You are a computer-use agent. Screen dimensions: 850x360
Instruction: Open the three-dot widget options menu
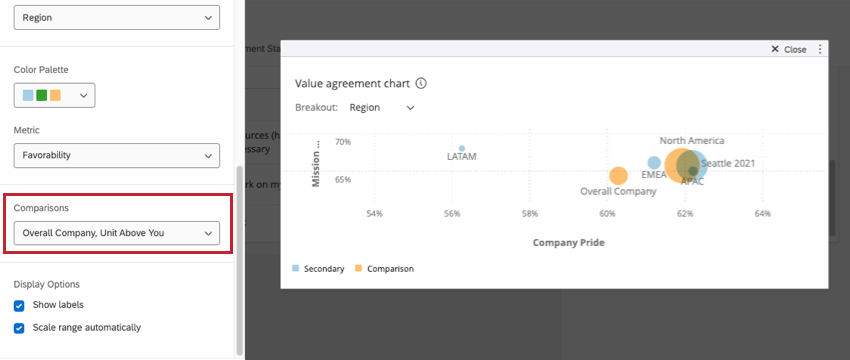click(820, 49)
